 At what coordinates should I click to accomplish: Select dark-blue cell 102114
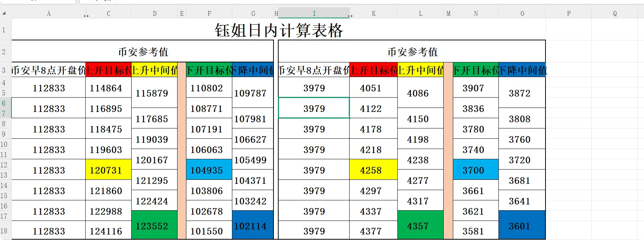[253, 225]
